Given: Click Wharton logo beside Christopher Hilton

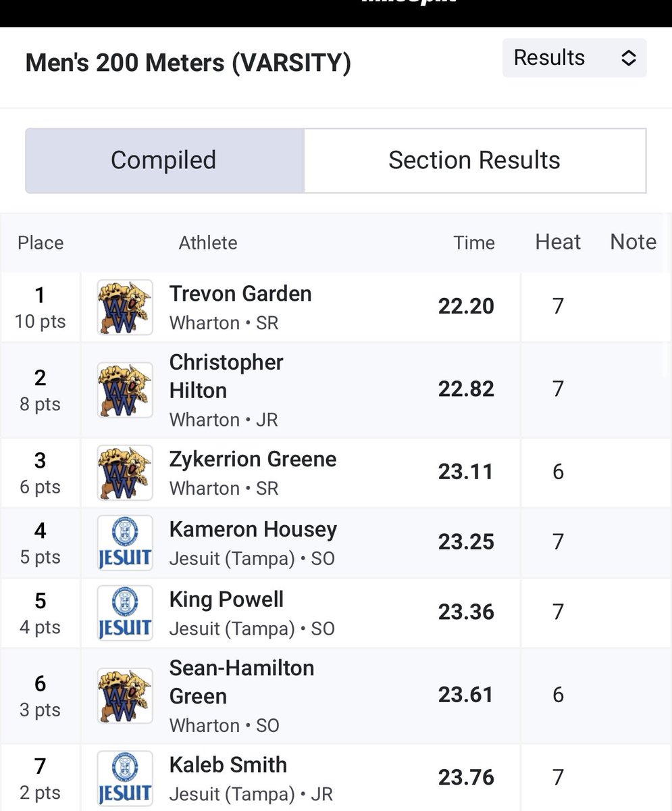Looking at the screenshot, I should (124, 390).
